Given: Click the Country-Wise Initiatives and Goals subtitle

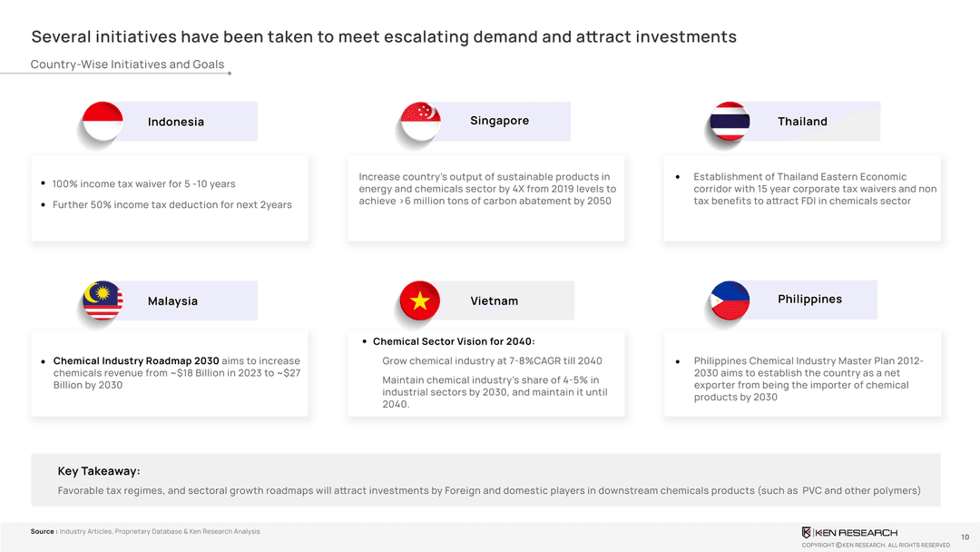Looking at the screenshot, I should coord(127,64).
